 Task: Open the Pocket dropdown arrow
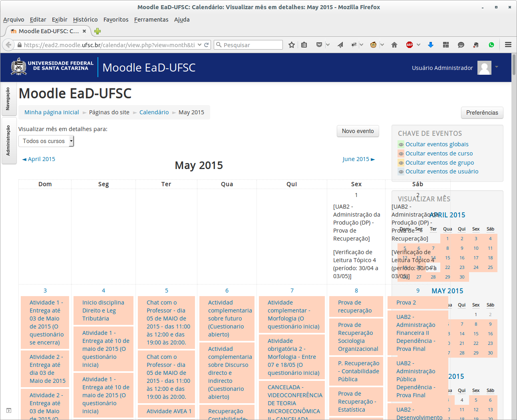[x=328, y=45]
